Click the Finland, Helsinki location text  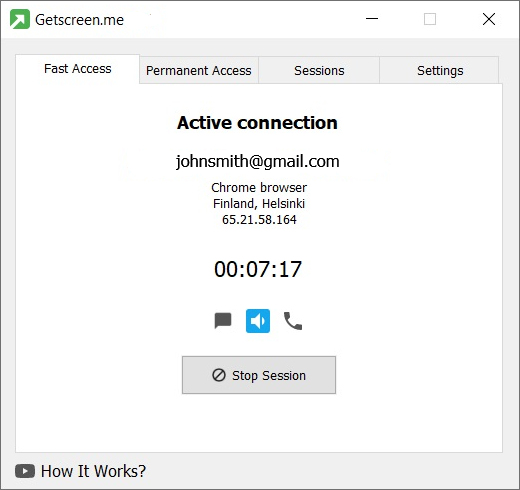coord(259,204)
